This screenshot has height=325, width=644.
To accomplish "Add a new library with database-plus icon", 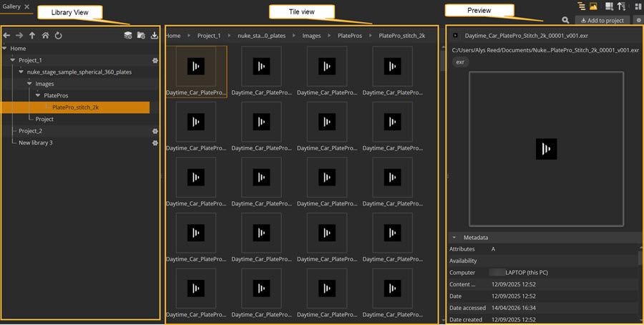I will [x=128, y=36].
